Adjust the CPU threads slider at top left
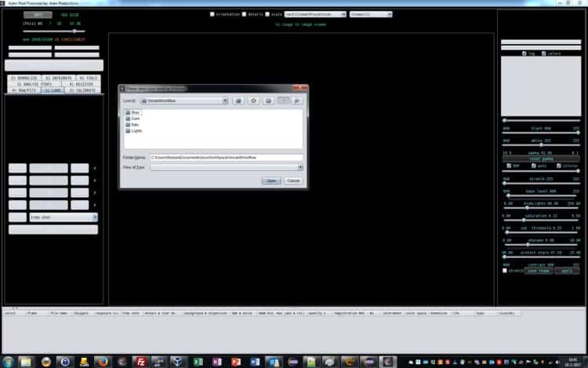 pyautogui.click(x=54, y=31)
